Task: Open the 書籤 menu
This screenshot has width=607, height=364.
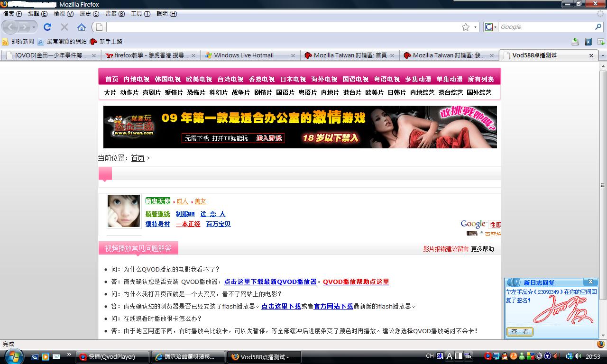Action: tap(115, 14)
